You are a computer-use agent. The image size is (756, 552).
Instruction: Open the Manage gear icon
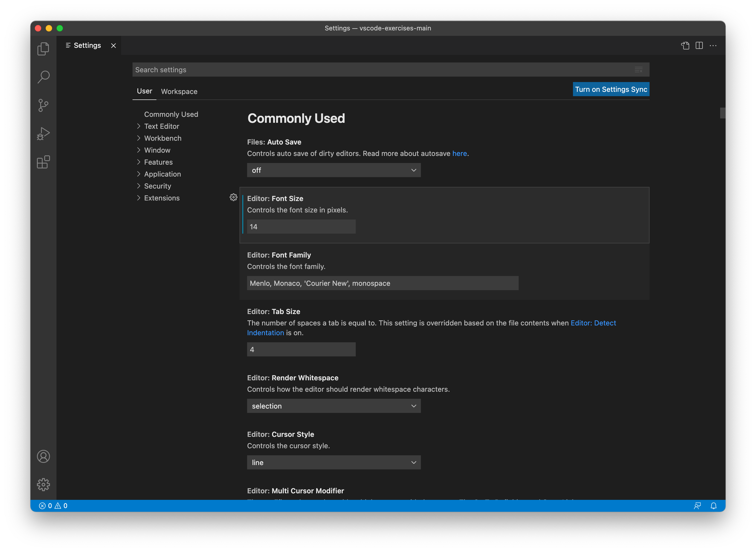click(43, 485)
